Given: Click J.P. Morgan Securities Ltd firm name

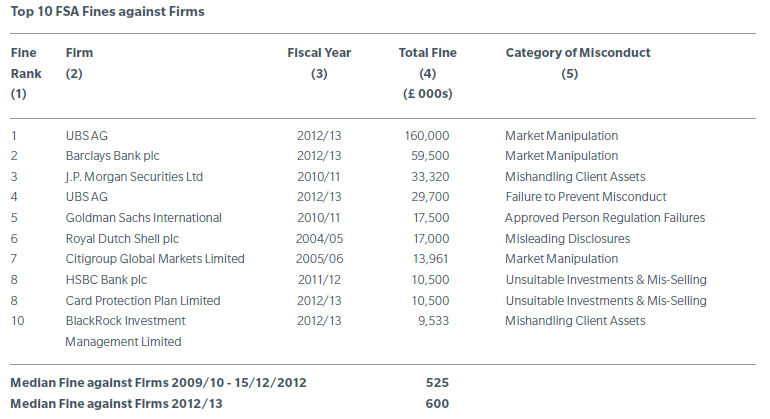Looking at the screenshot, I should (x=133, y=177).
